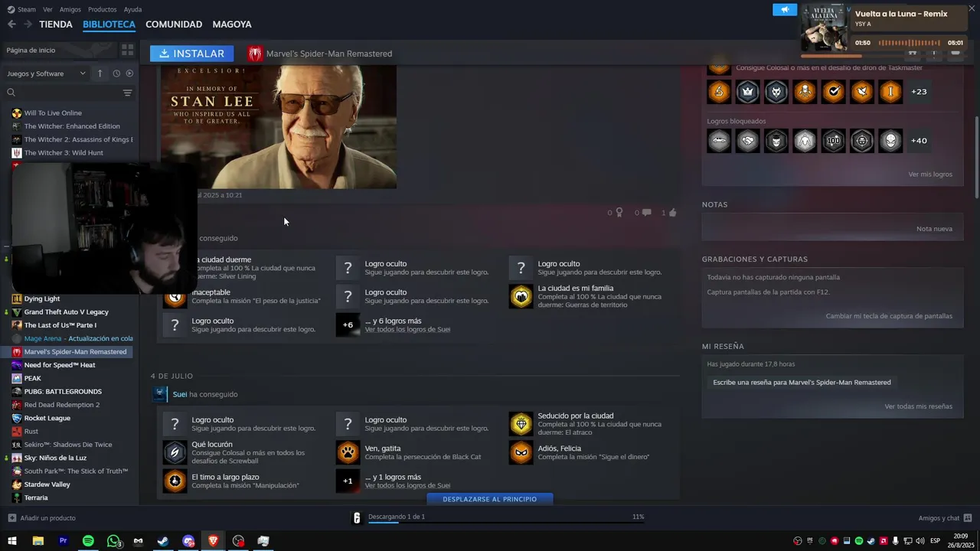This screenshot has height=551, width=980.
Task: Open Discord from the taskbar
Action: pos(188,541)
